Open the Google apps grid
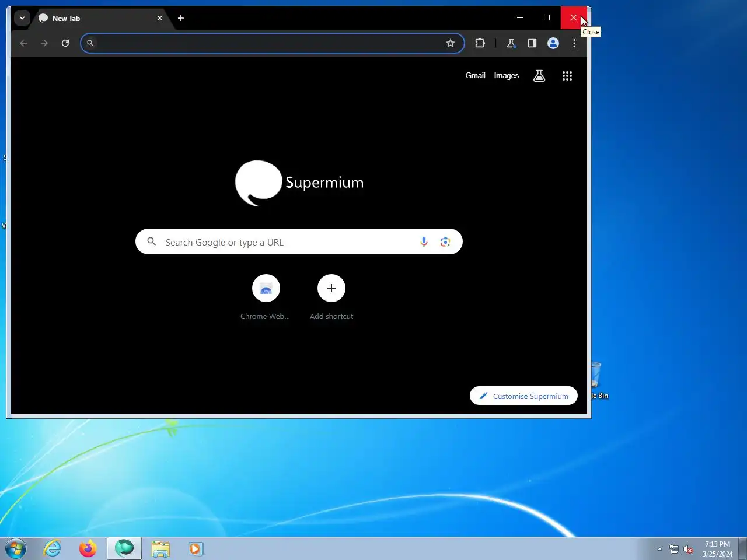Image resolution: width=747 pixels, height=560 pixels. [x=567, y=76]
